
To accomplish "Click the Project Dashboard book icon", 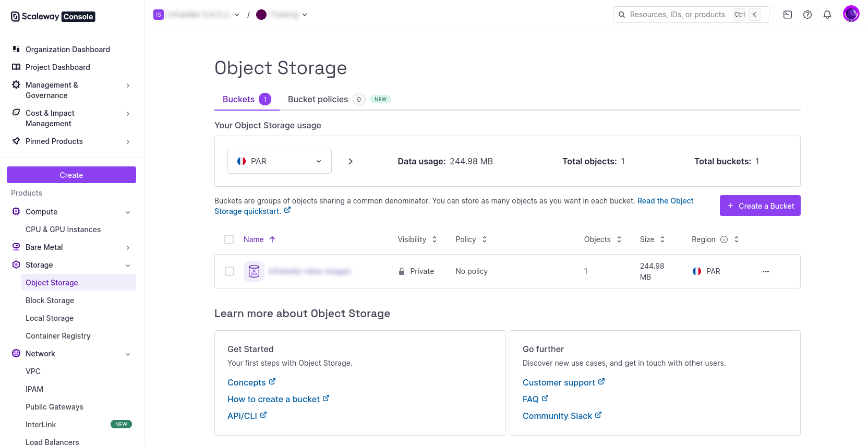I will pos(16,67).
